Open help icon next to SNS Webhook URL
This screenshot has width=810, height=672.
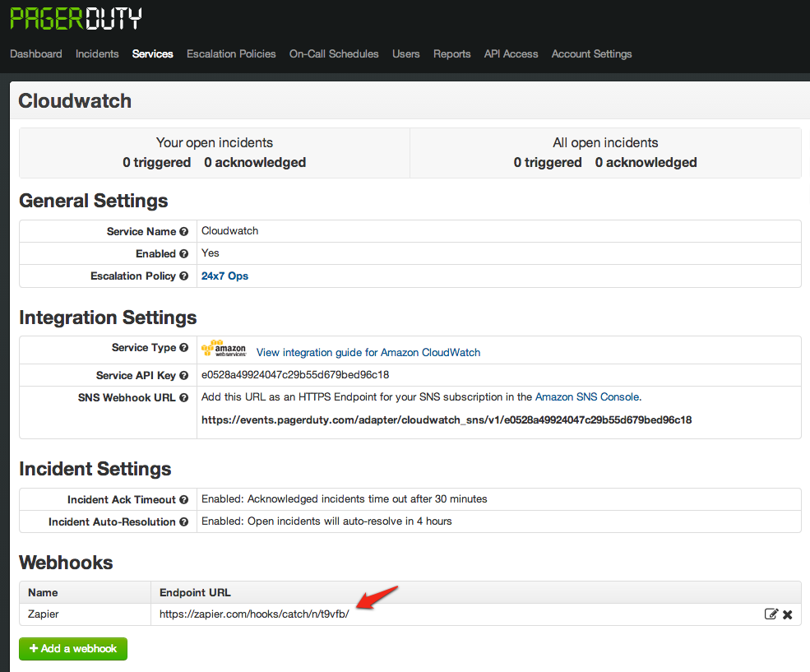(x=184, y=398)
